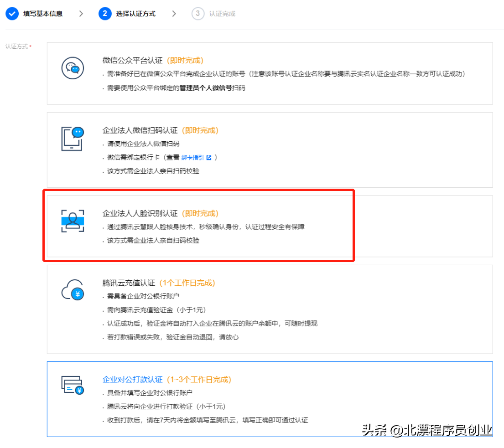Viewport: 504px width, 448px height.
Task: Click the numbered badge on step 2
Action: pyautogui.click(x=104, y=13)
